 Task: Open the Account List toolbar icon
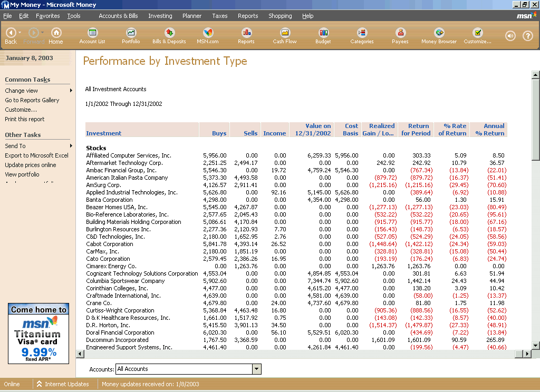92,33
